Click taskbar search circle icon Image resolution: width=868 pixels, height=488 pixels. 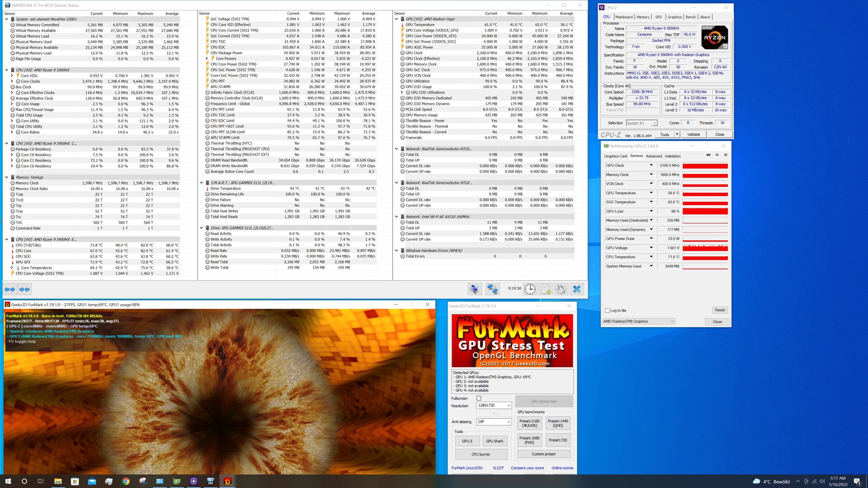(24, 481)
